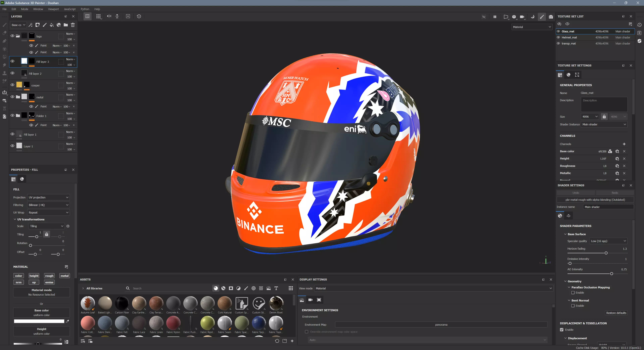Hide the cooper layer

tap(12, 85)
